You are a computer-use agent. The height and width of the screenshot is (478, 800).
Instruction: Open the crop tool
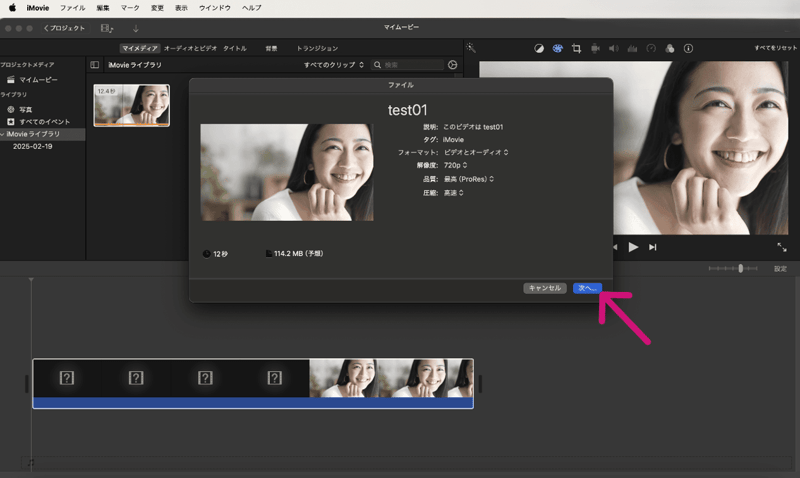[x=576, y=48]
